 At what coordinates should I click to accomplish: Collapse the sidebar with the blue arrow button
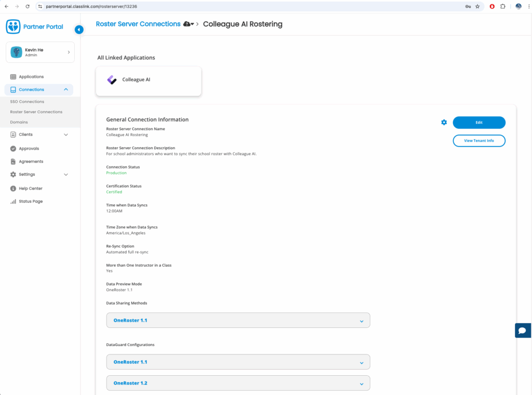click(79, 30)
